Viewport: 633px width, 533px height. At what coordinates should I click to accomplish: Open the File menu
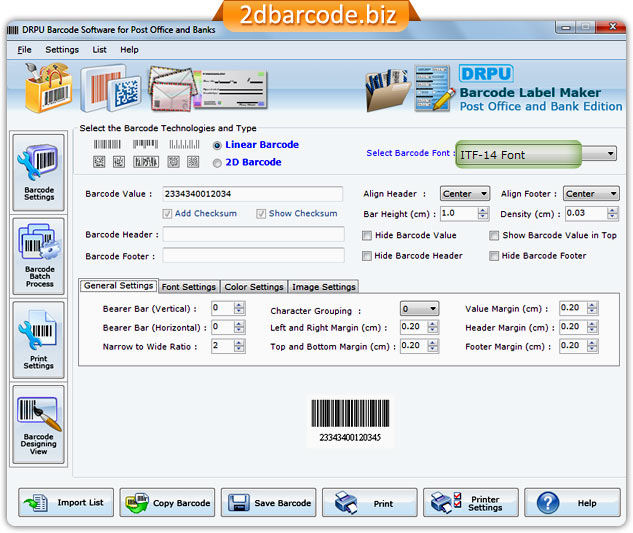(24, 50)
